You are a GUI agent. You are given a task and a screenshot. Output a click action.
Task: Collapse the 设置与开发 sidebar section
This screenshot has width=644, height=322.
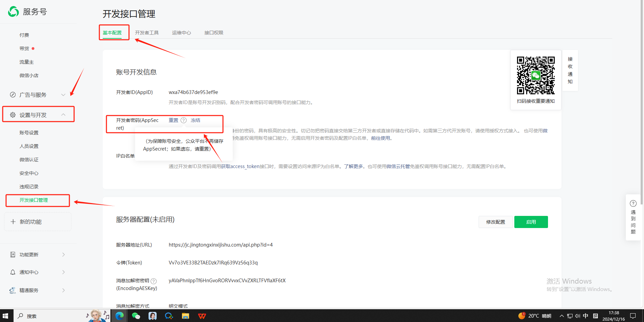(x=63, y=115)
